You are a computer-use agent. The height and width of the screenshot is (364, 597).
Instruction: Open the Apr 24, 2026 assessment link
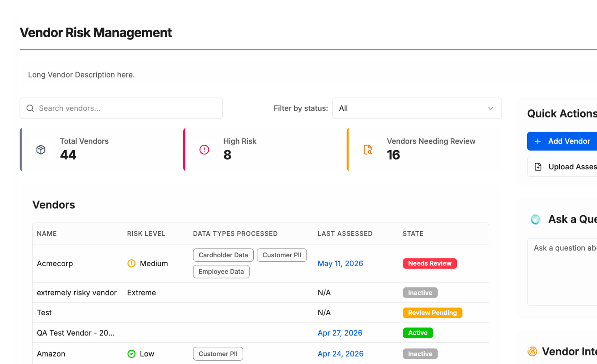[x=340, y=354]
